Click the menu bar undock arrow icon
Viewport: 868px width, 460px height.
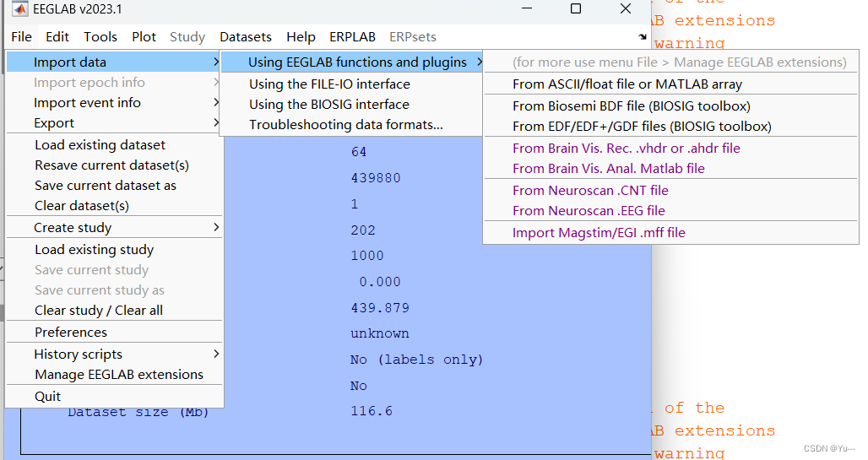[x=643, y=37]
